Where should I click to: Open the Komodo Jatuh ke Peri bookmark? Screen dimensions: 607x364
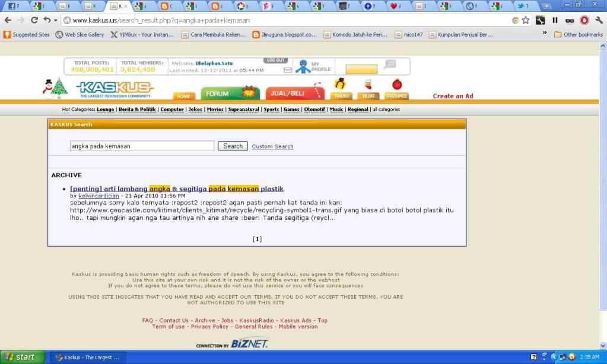pos(356,34)
